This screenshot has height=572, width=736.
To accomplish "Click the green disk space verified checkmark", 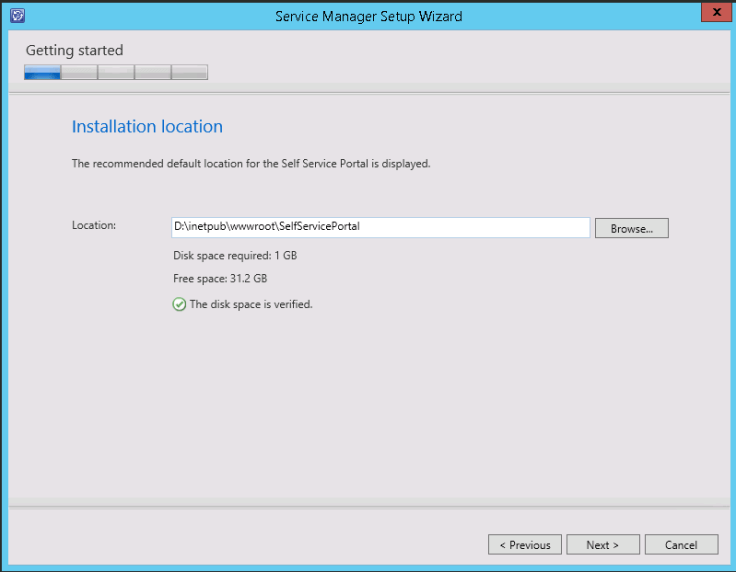I will pyautogui.click(x=179, y=304).
